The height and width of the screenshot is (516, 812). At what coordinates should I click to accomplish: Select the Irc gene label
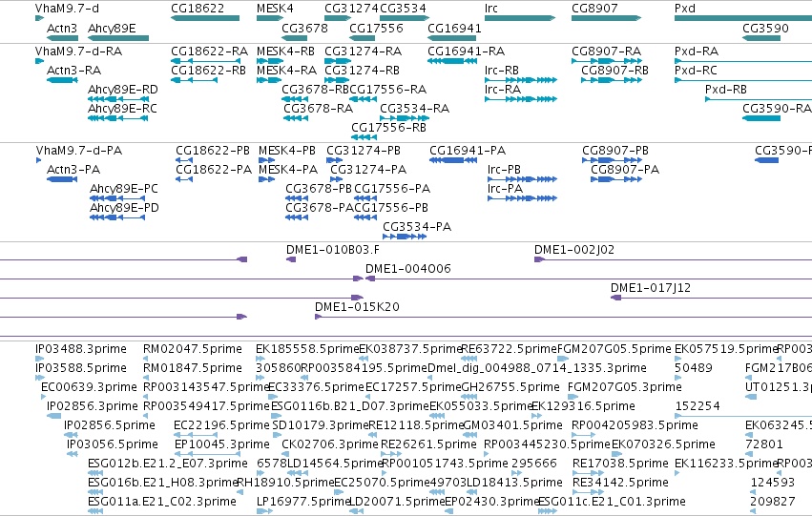[491, 9]
